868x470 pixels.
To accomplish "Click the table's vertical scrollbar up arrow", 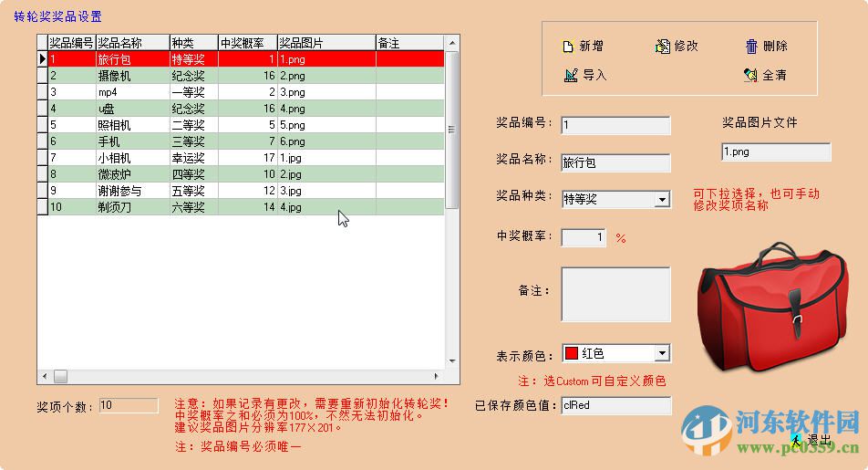I will [452, 43].
